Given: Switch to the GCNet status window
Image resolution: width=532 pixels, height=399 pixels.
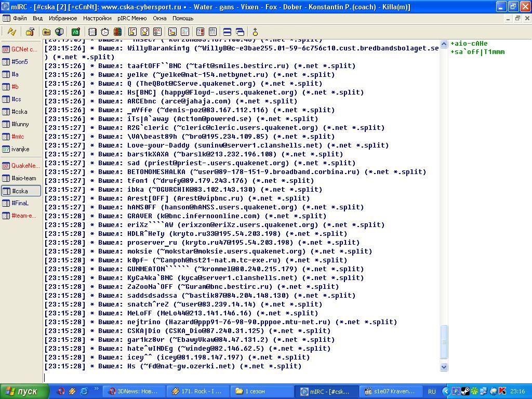Looking at the screenshot, I should click(x=21, y=49).
